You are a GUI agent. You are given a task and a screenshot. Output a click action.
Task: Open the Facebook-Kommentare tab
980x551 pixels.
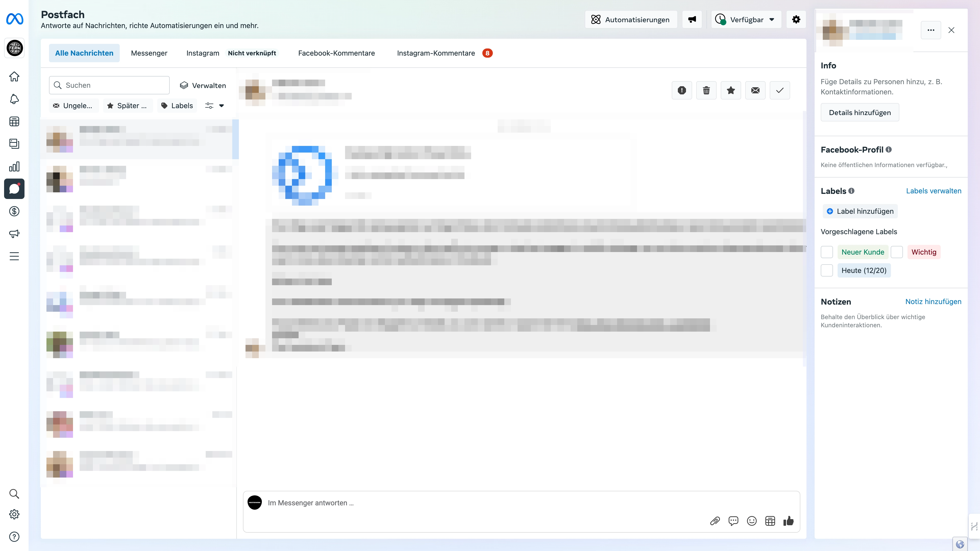coord(336,53)
